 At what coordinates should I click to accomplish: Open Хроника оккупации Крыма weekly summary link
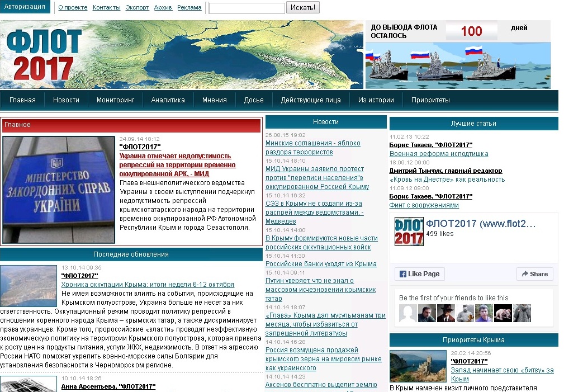[x=148, y=285]
